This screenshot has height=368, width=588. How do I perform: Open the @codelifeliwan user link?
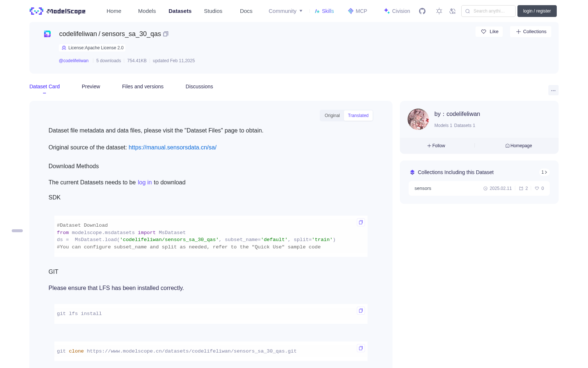pyautogui.click(x=73, y=61)
